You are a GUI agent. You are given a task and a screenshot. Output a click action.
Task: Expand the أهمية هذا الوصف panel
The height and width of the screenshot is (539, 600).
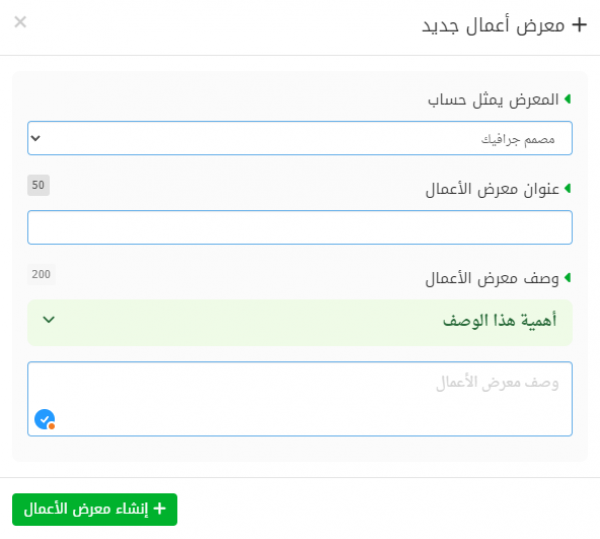(x=300, y=322)
